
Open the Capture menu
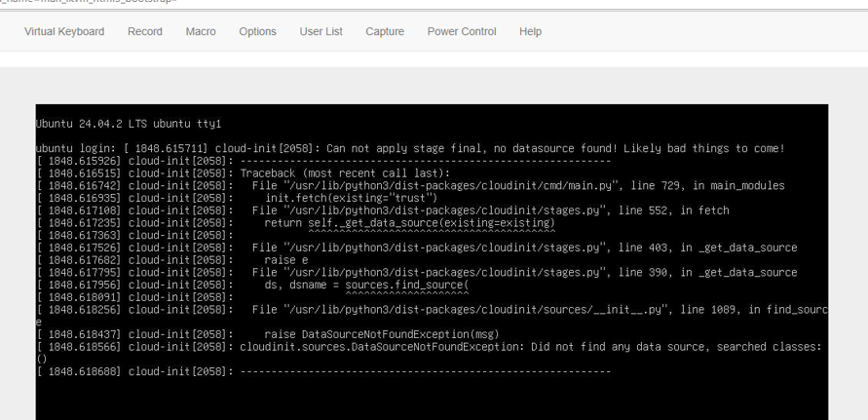click(x=385, y=31)
